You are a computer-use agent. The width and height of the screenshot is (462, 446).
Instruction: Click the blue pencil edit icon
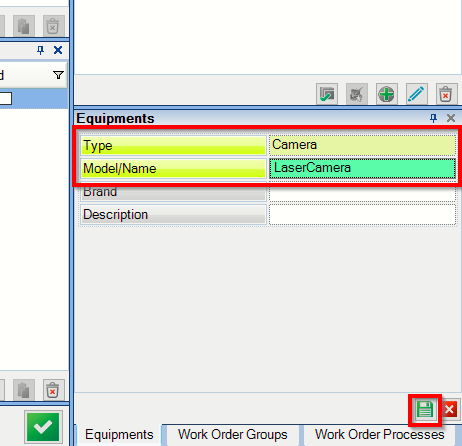tap(417, 94)
